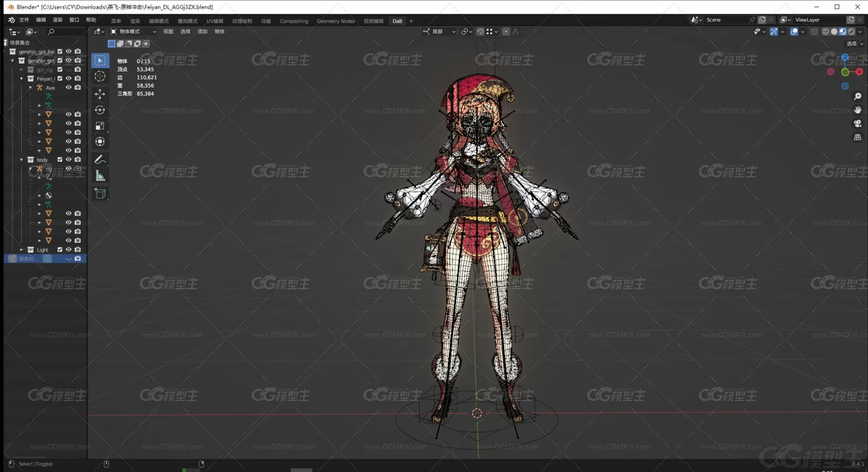Screen dimensions: 868x472
Task: Switch to the DaB workspace tab
Action: pos(397,21)
